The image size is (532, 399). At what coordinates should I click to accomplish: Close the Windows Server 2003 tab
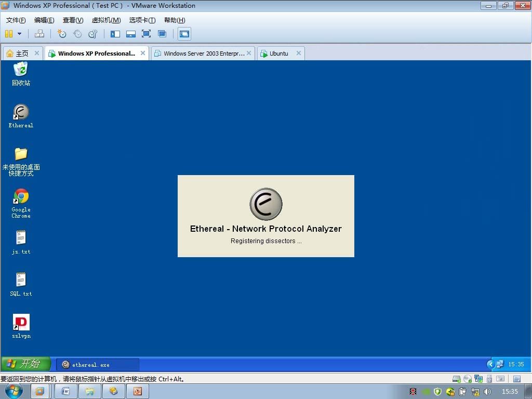249,53
